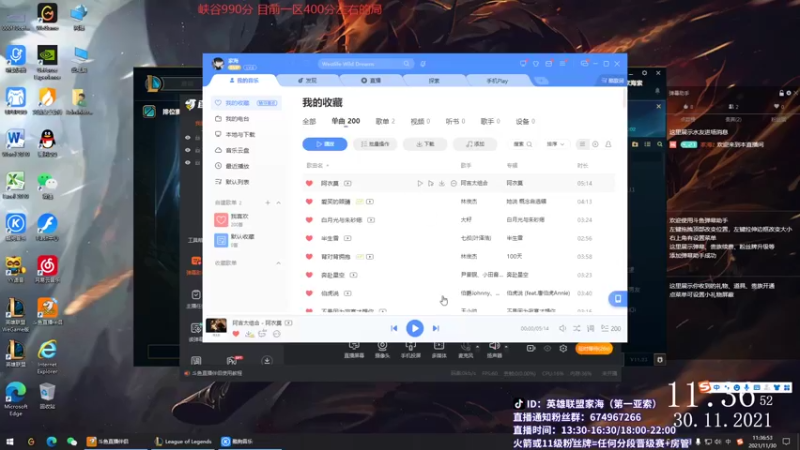The width and height of the screenshot is (800, 450).
Task: Collapse the 自建歌单 section
Action: pos(279,203)
